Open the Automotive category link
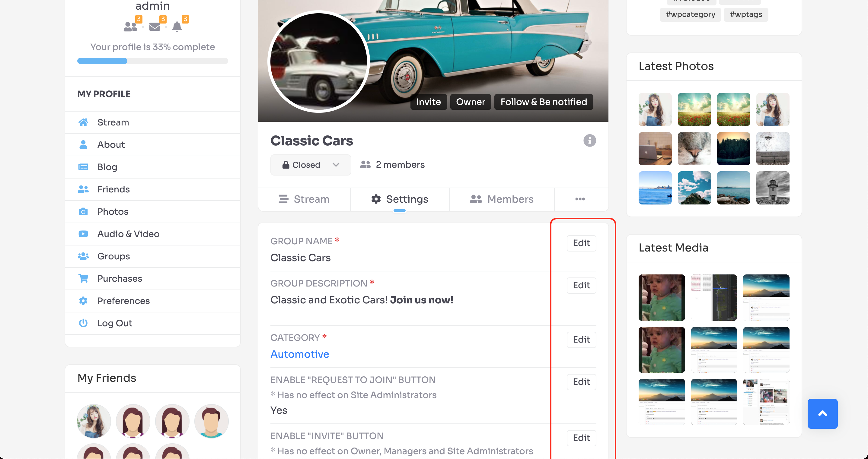 tap(300, 354)
